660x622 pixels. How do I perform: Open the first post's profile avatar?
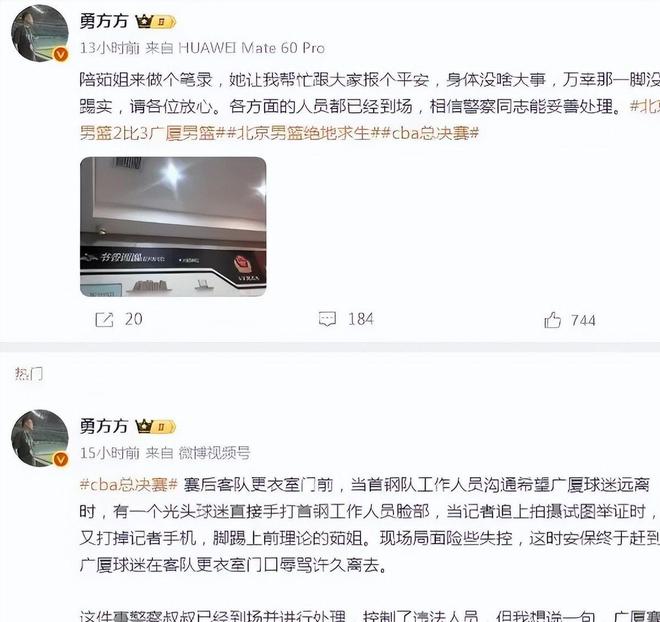[x=40, y=34]
